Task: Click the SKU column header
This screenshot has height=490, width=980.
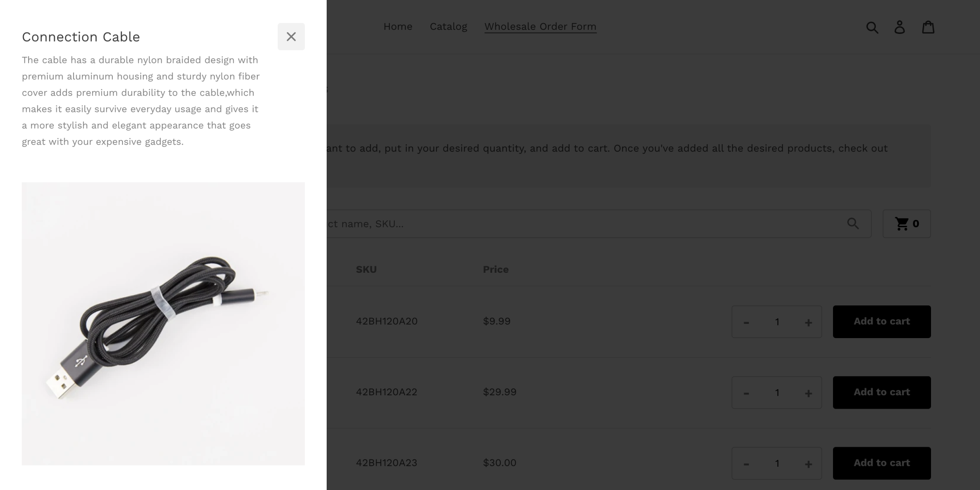Action: [366, 269]
